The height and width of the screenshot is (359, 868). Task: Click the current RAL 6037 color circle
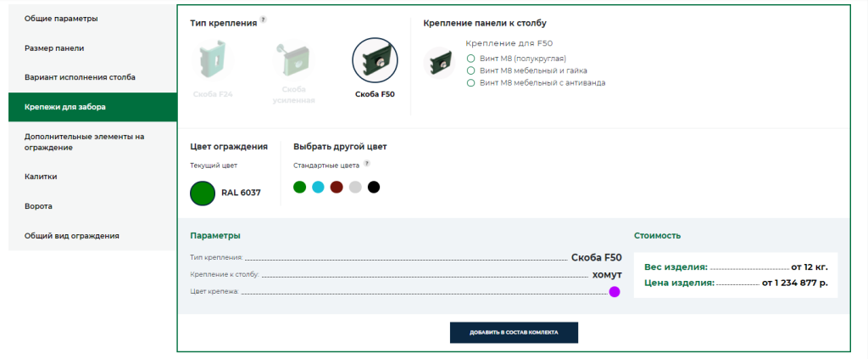coord(203,193)
